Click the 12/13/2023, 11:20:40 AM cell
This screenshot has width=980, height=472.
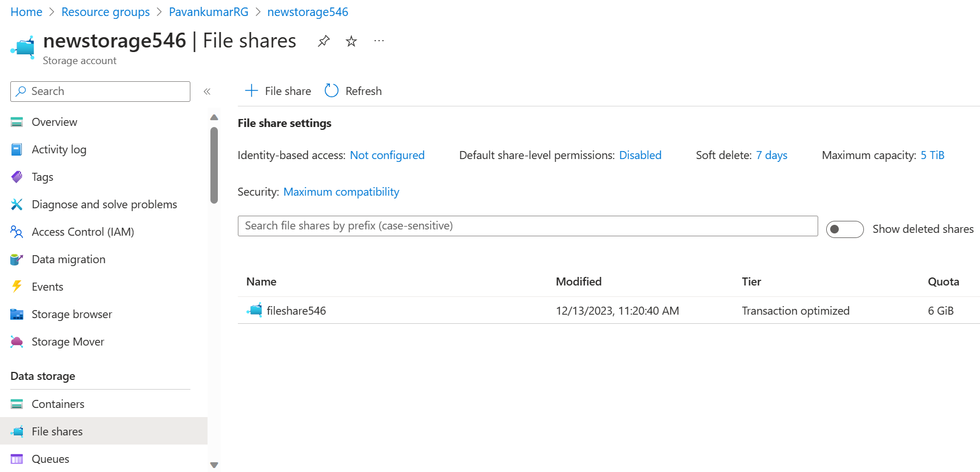point(618,311)
